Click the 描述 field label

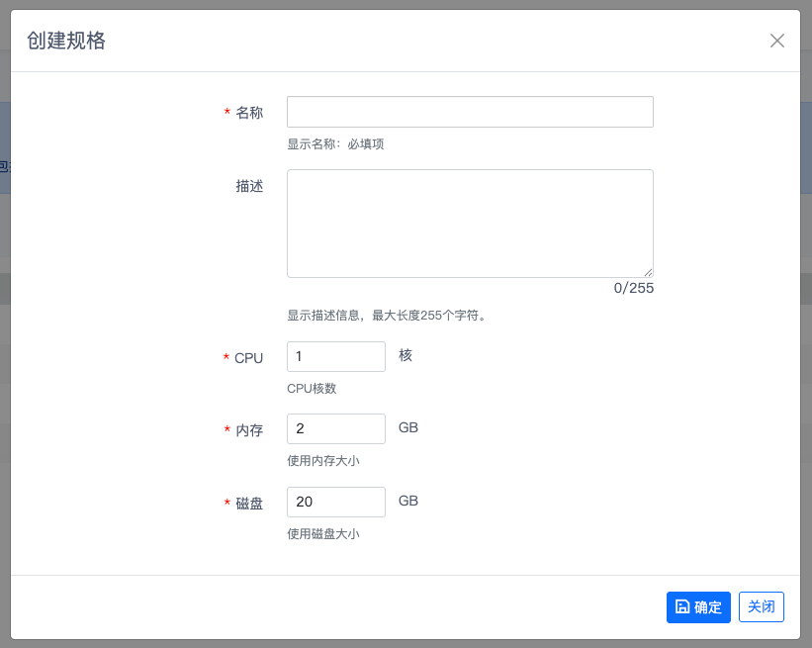[x=249, y=186]
